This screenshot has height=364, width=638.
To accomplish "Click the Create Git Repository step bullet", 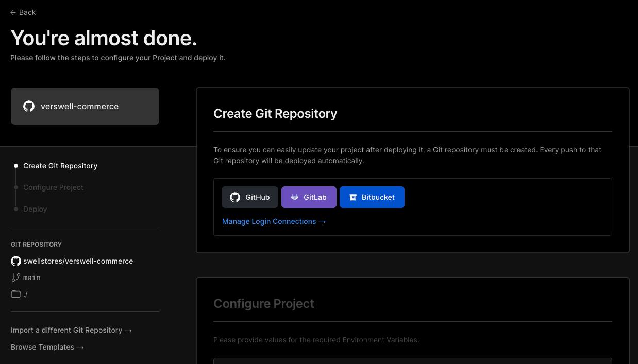I will point(16,166).
